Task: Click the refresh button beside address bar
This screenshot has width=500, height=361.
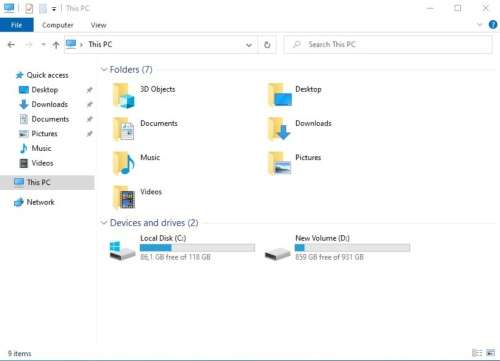Action: (267, 45)
